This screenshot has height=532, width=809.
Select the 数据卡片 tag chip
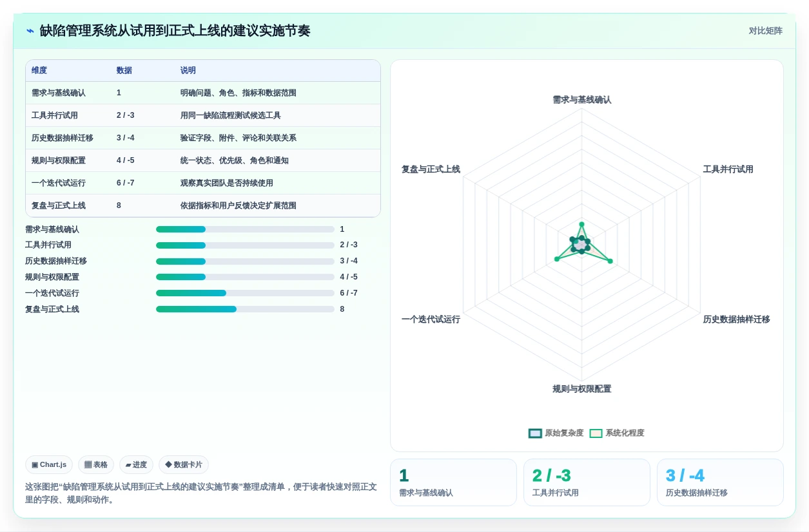pyautogui.click(x=184, y=464)
